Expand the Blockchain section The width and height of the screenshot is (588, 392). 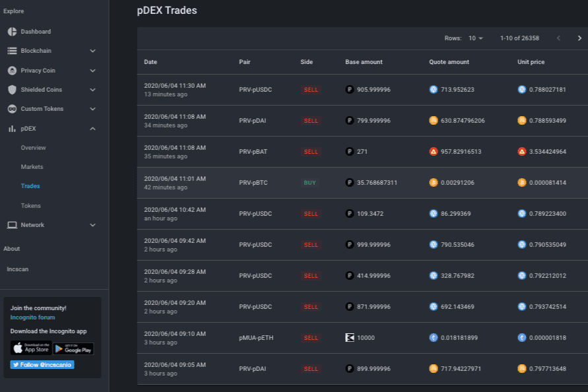(x=93, y=51)
